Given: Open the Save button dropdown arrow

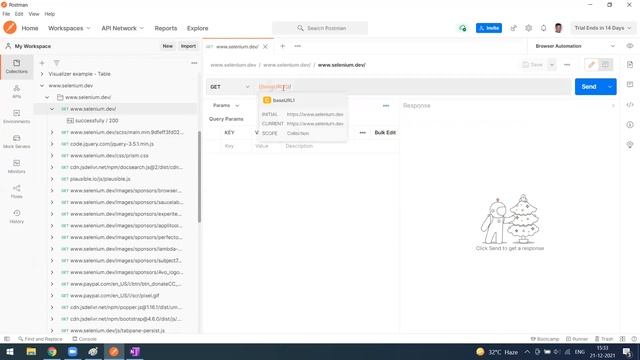Looking at the screenshot, I should tap(551, 64).
